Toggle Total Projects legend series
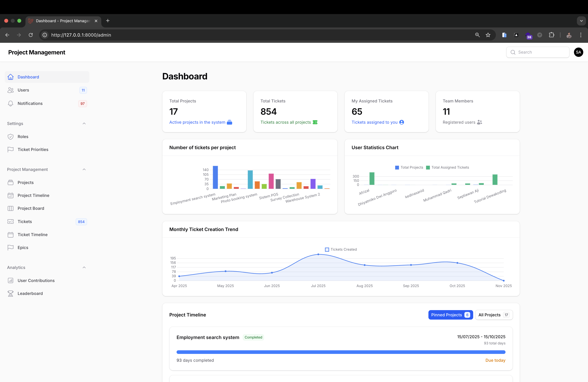 click(397, 167)
